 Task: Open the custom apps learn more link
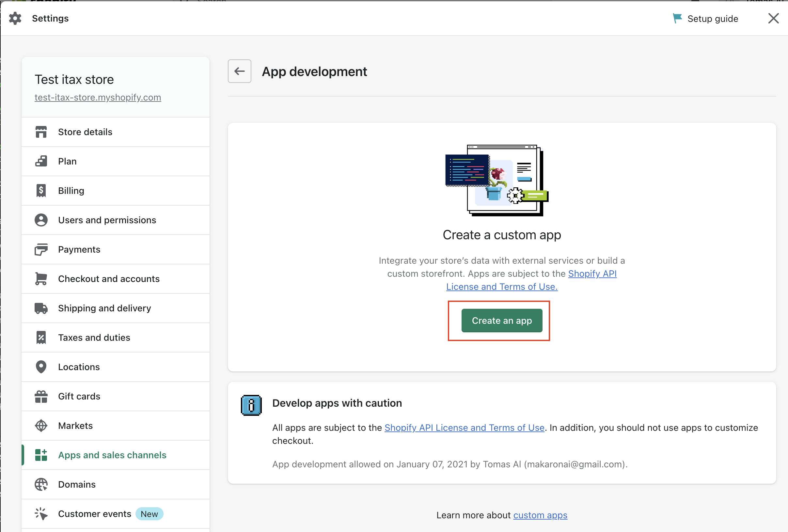tap(540, 515)
